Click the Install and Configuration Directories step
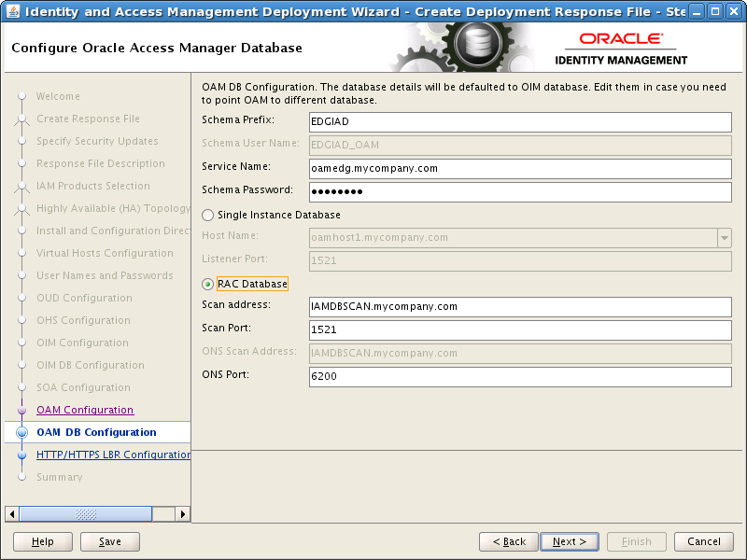 (113, 231)
